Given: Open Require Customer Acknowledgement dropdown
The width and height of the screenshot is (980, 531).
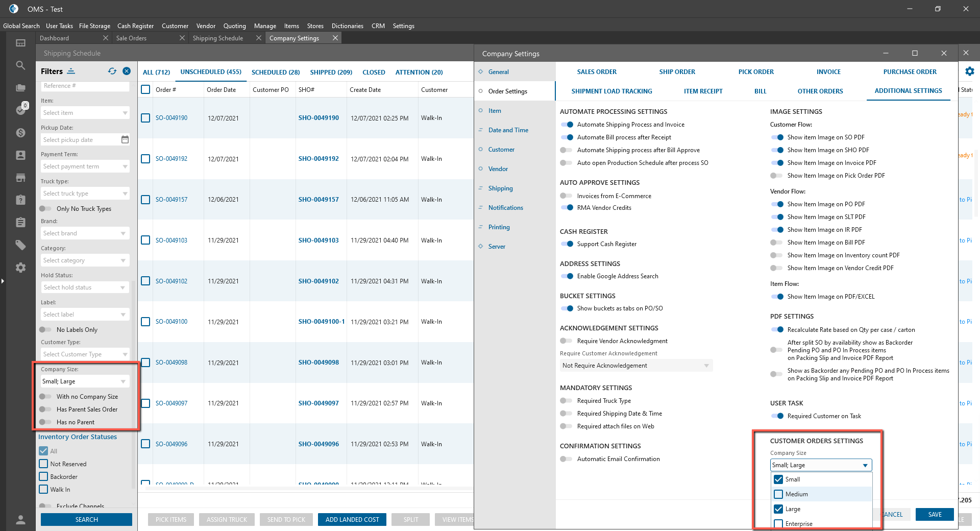Looking at the screenshot, I should [x=635, y=366].
